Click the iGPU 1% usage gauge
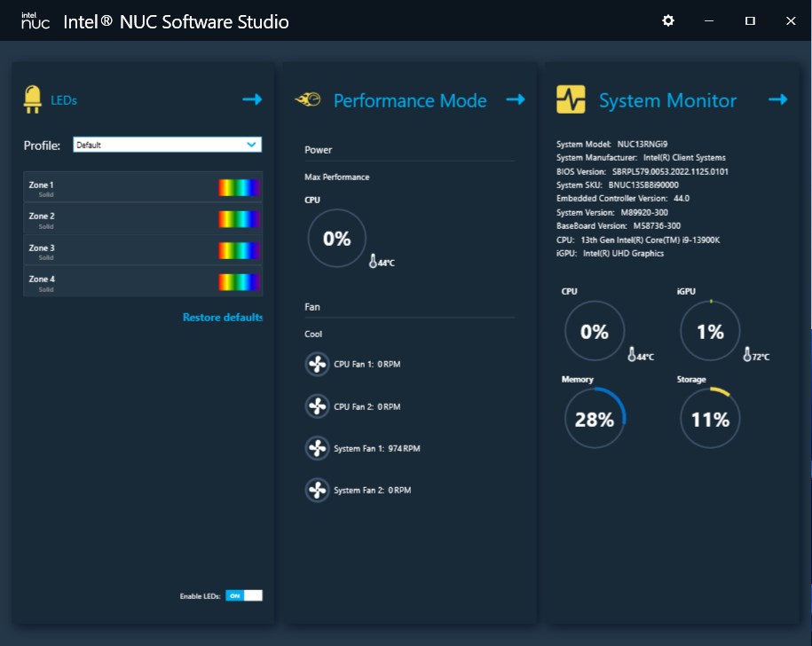 tap(710, 331)
